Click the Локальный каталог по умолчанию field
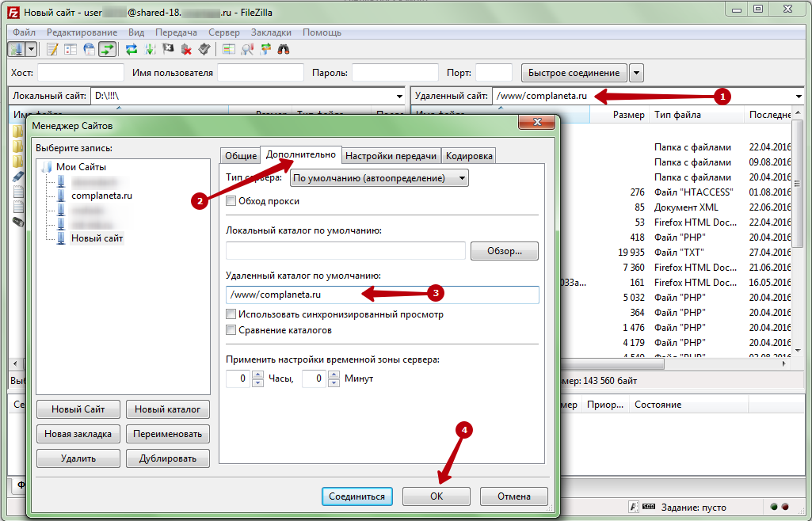This screenshot has height=521, width=812. pyautogui.click(x=345, y=251)
